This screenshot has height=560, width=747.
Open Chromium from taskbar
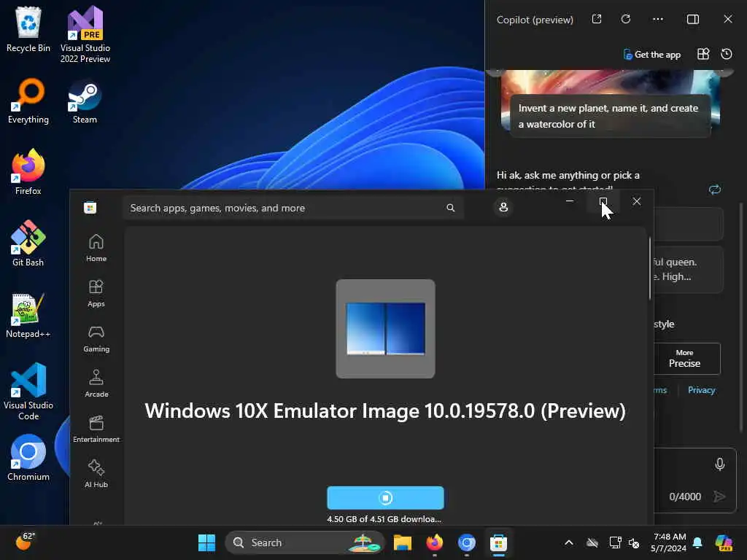[467, 542]
